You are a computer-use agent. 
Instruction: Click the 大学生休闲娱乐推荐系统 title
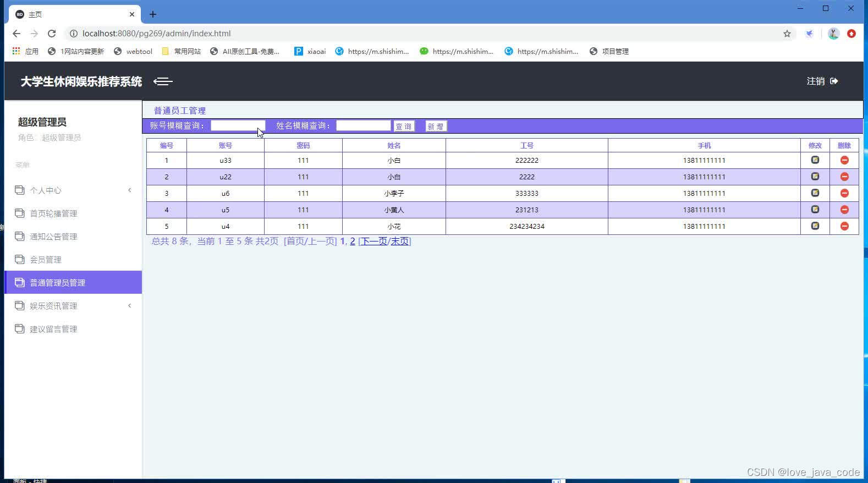pyautogui.click(x=81, y=81)
